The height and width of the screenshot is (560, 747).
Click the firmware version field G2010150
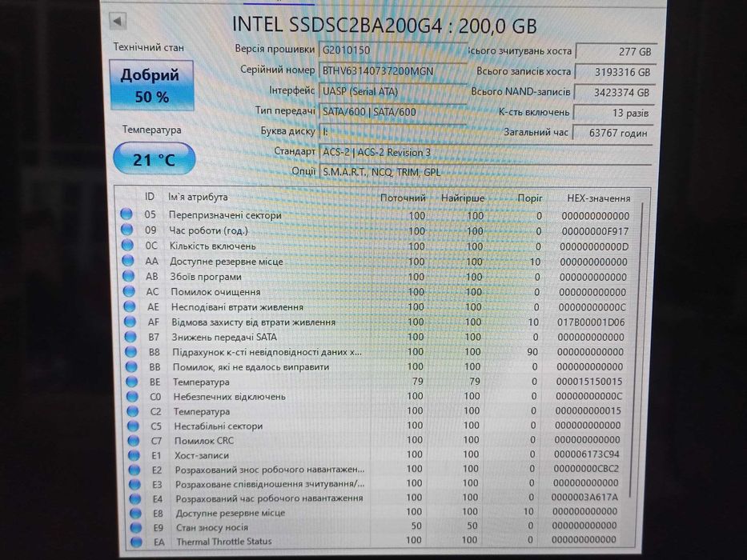point(392,50)
